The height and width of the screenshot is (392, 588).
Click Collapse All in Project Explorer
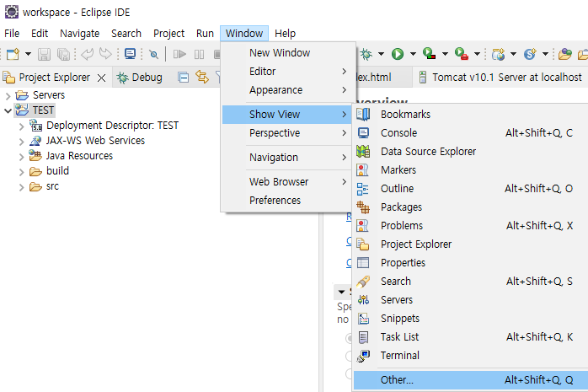[183, 78]
